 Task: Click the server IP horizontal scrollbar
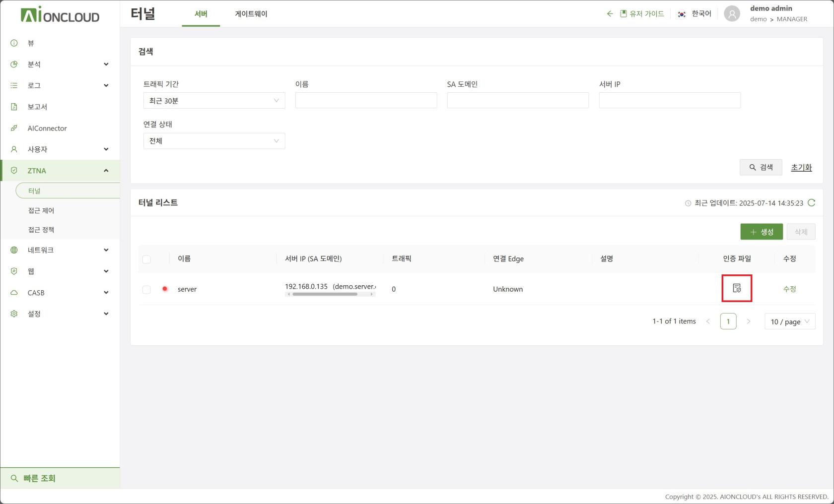[325, 294]
